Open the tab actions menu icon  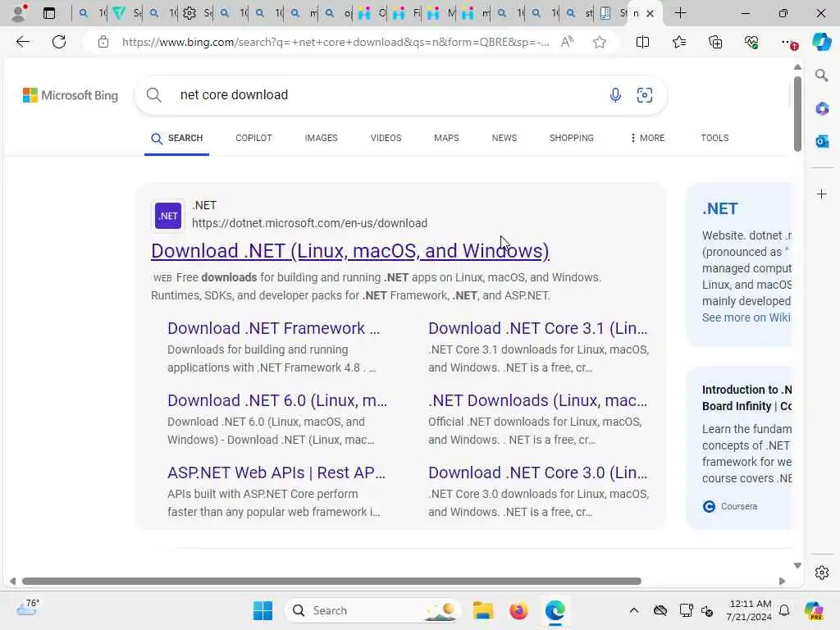click(48, 13)
